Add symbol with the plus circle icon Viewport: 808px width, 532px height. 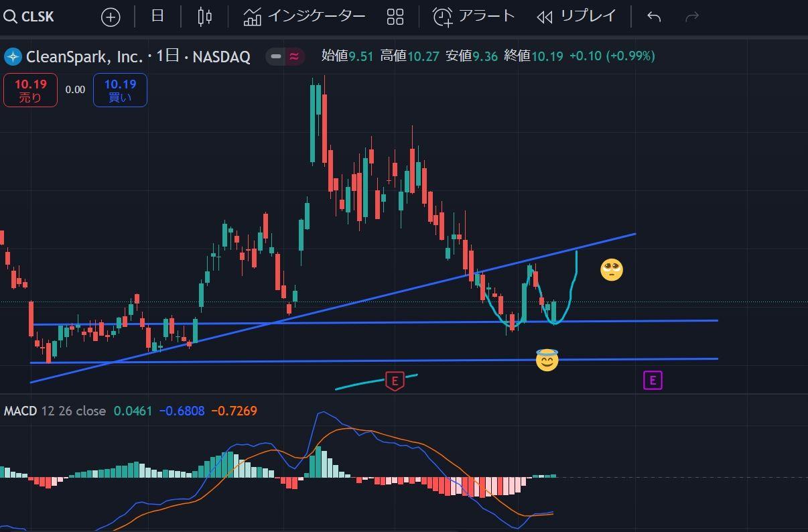(x=111, y=17)
